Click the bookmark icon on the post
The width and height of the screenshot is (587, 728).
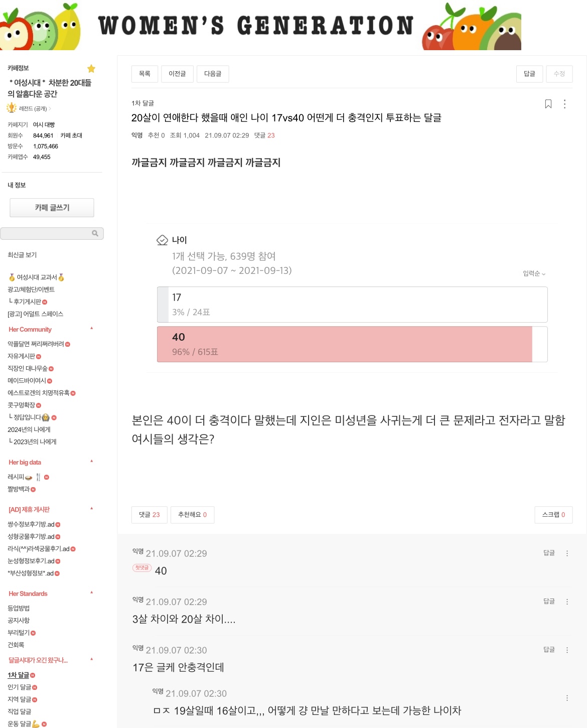tap(548, 104)
